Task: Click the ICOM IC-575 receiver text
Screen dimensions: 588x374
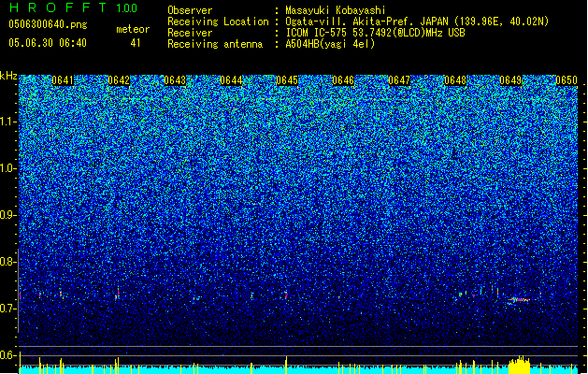Action: pos(375,33)
